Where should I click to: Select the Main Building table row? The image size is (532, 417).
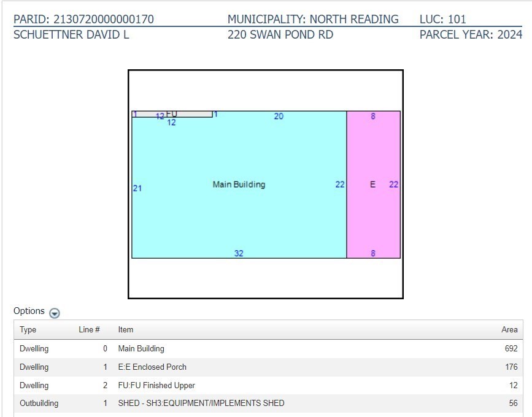tap(141, 349)
